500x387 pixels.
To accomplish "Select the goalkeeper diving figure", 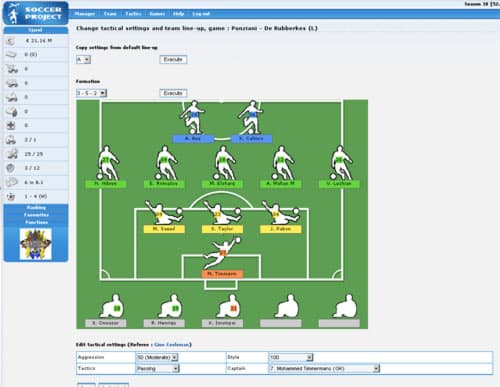I will (x=222, y=253).
